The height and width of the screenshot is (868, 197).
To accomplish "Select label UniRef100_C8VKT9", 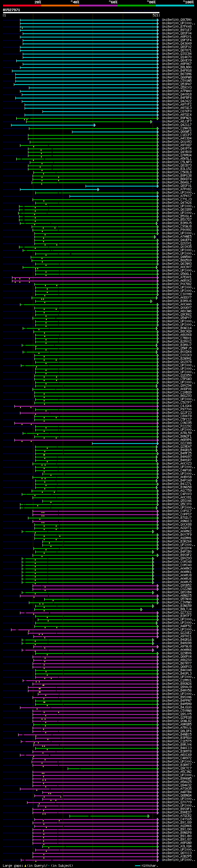I will tap(177, 416).
